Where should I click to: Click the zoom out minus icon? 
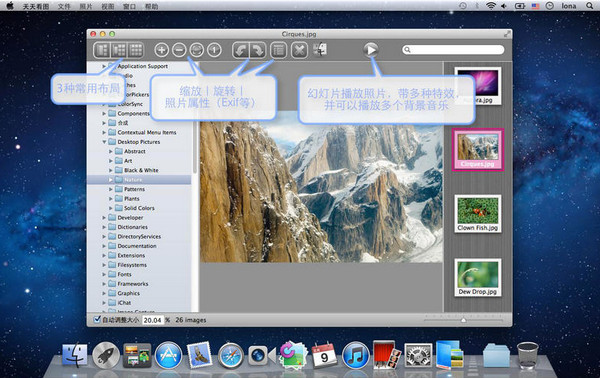(x=179, y=50)
